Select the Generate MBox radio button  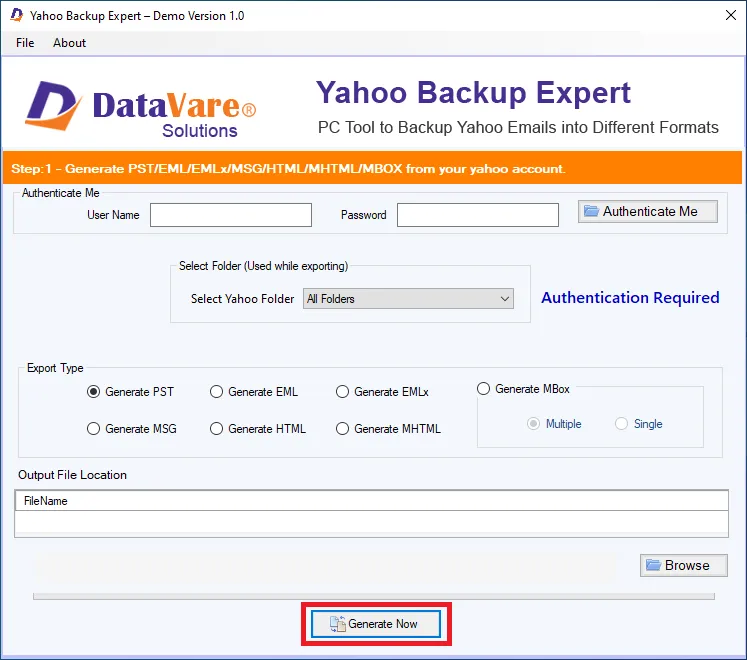point(483,389)
